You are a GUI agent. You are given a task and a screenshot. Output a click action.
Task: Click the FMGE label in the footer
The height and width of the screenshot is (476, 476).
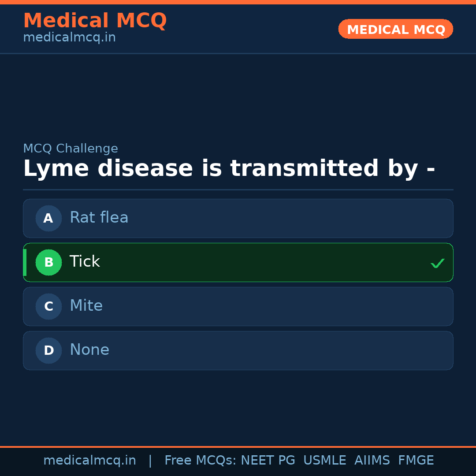pos(416,461)
